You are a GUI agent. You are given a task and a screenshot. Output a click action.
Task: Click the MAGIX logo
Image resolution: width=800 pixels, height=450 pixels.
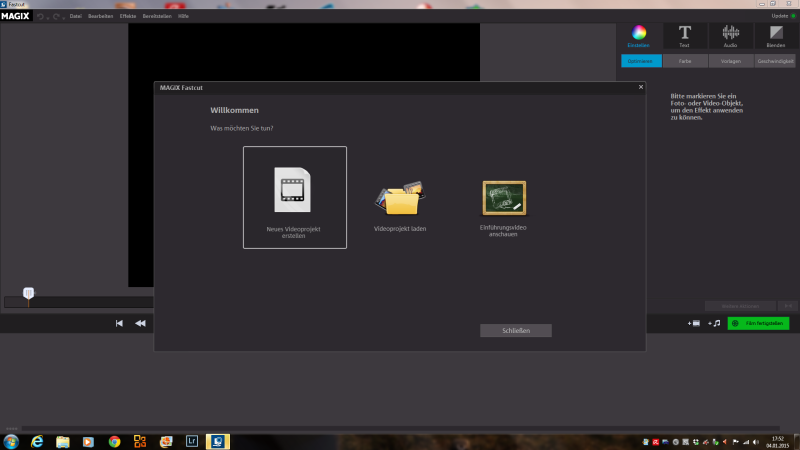click(15, 16)
